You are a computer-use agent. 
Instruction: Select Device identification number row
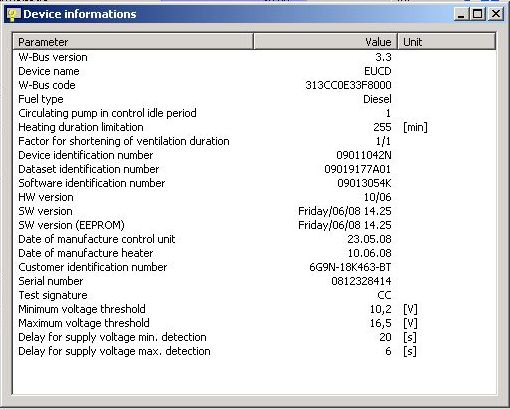(254, 155)
